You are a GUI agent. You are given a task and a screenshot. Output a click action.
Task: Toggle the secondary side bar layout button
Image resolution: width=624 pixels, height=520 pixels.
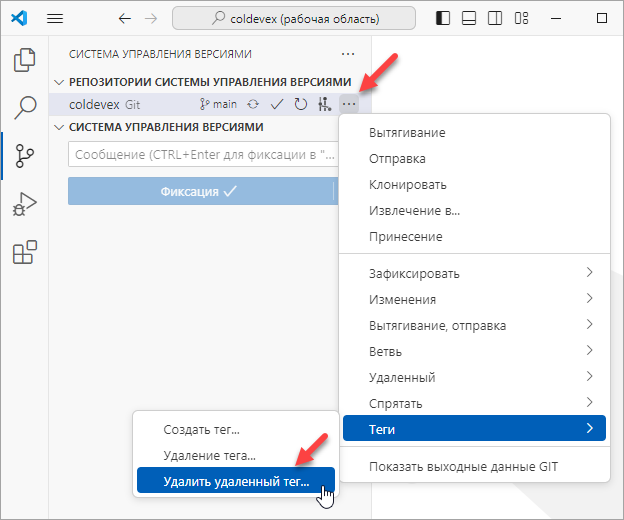(x=493, y=19)
